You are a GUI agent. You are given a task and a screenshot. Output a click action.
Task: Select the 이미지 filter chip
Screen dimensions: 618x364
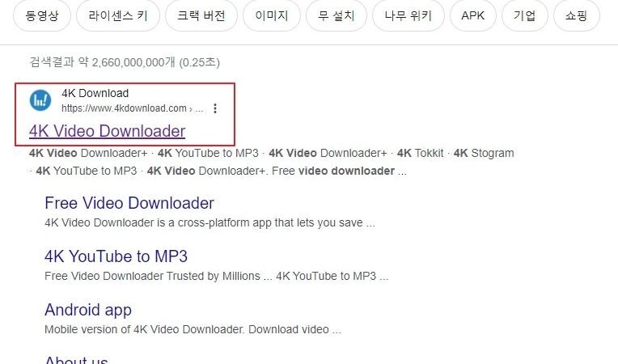coord(272,15)
